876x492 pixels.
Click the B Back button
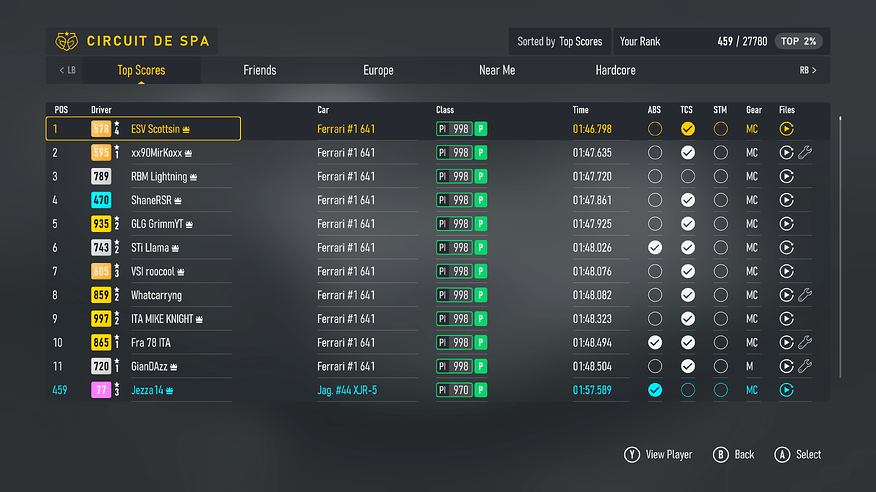734,455
